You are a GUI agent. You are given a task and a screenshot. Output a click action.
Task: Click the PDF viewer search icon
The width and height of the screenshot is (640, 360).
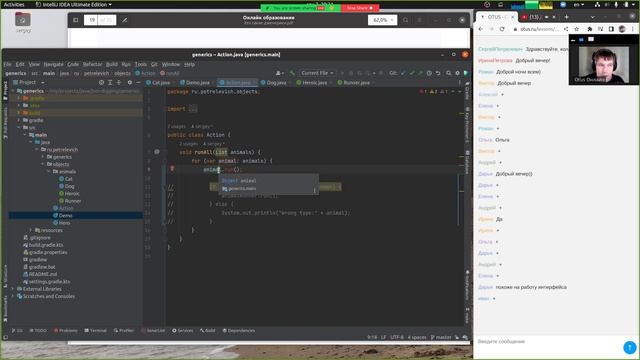(405, 20)
